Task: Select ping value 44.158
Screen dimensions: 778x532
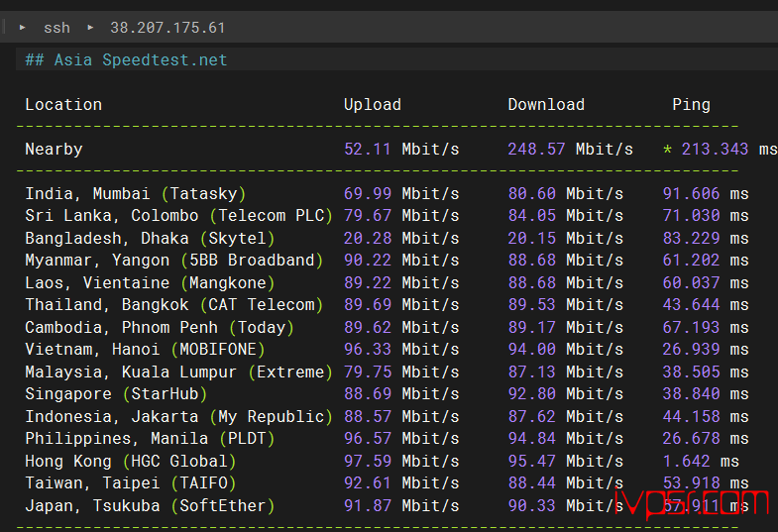Action: point(691,417)
